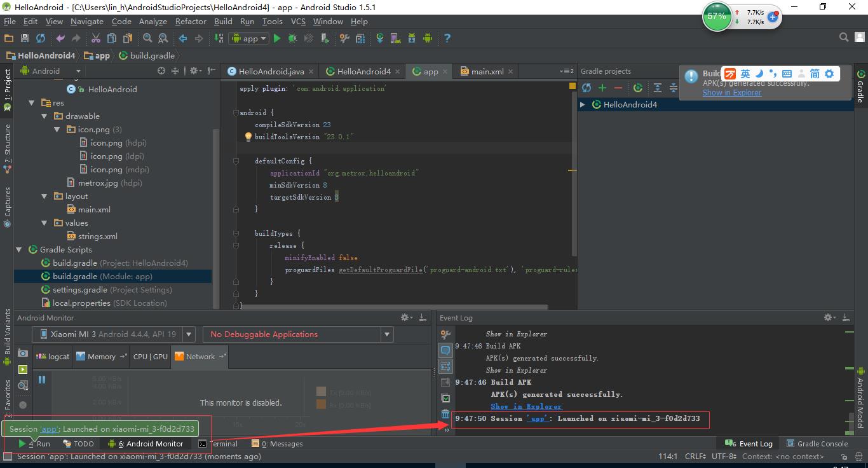The height and width of the screenshot is (468, 868).
Task: Cut selection with the scissors icon
Action: (x=96, y=38)
